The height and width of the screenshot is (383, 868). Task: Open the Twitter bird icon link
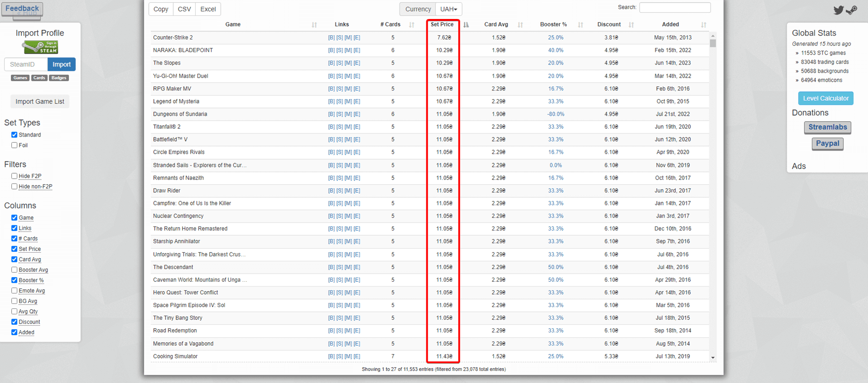pyautogui.click(x=838, y=10)
